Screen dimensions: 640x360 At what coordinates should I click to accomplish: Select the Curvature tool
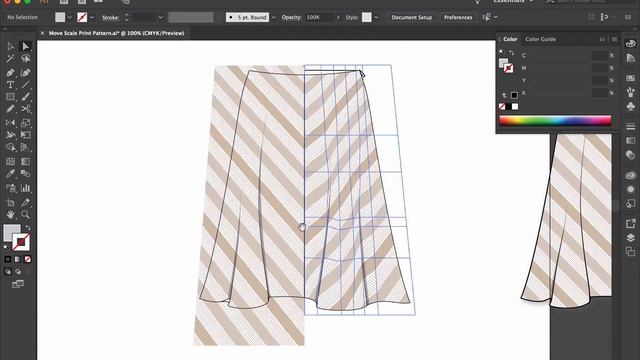26,73
